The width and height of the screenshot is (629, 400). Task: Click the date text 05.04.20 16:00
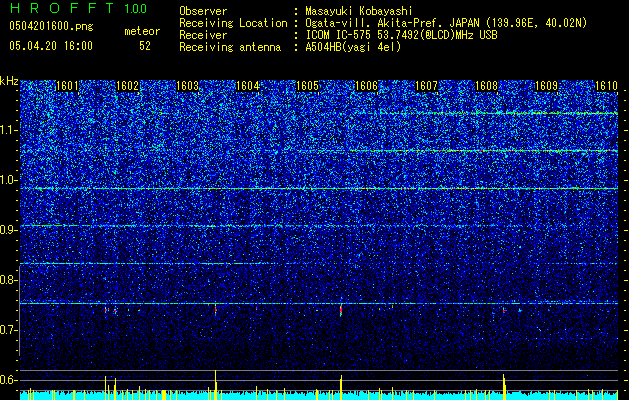51,46
